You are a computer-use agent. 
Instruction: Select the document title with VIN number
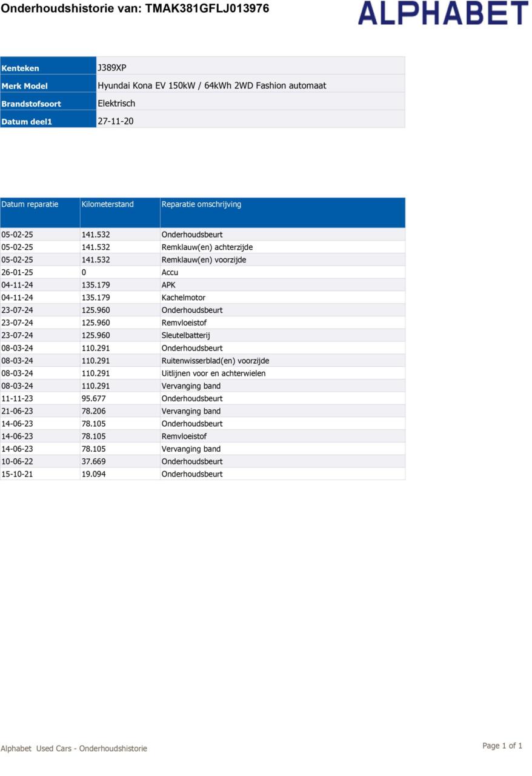pyautogui.click(x=135, y=8)
